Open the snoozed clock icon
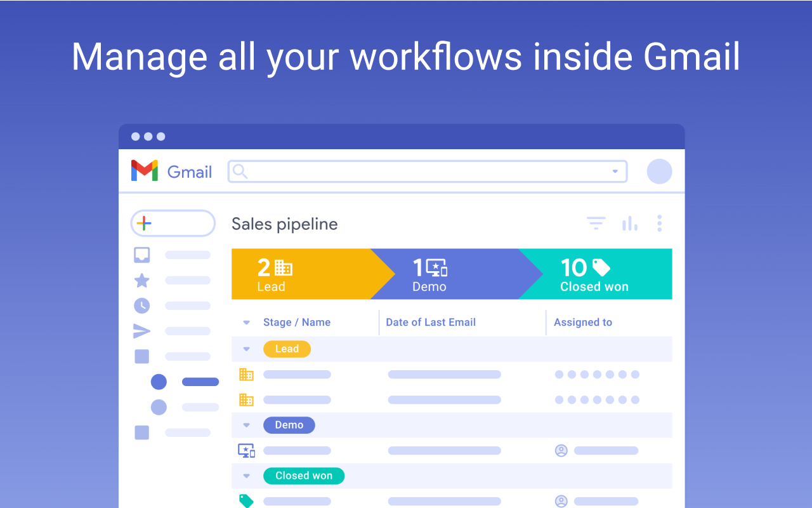 tap(141, 305)
